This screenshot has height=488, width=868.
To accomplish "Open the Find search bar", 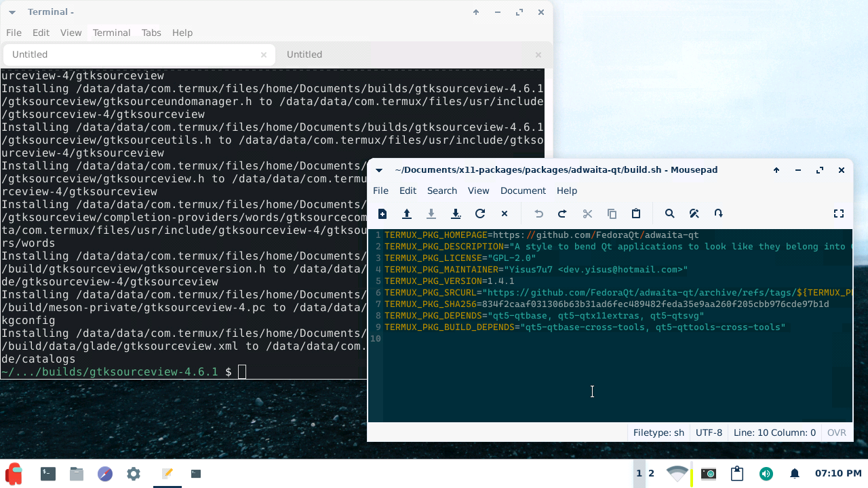I will tap(669, 213).
